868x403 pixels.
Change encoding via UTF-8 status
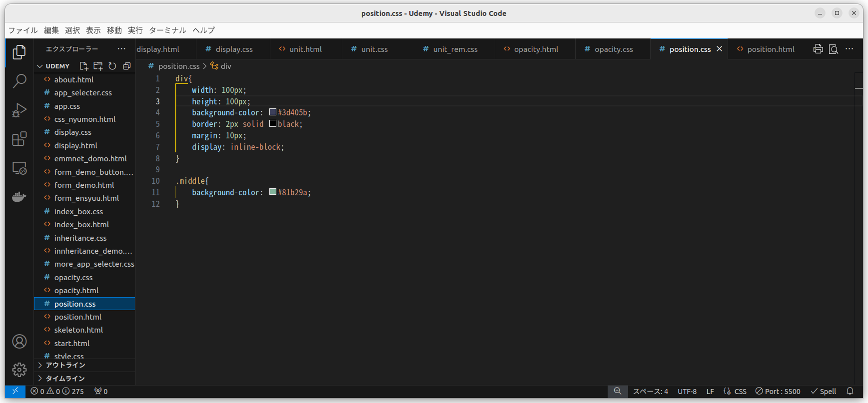(x=687, y=392)
